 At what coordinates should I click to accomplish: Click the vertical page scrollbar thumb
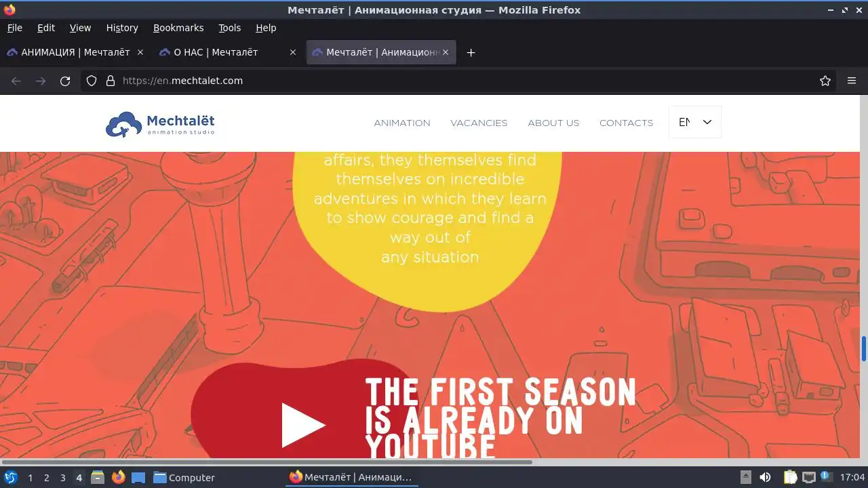864,348
